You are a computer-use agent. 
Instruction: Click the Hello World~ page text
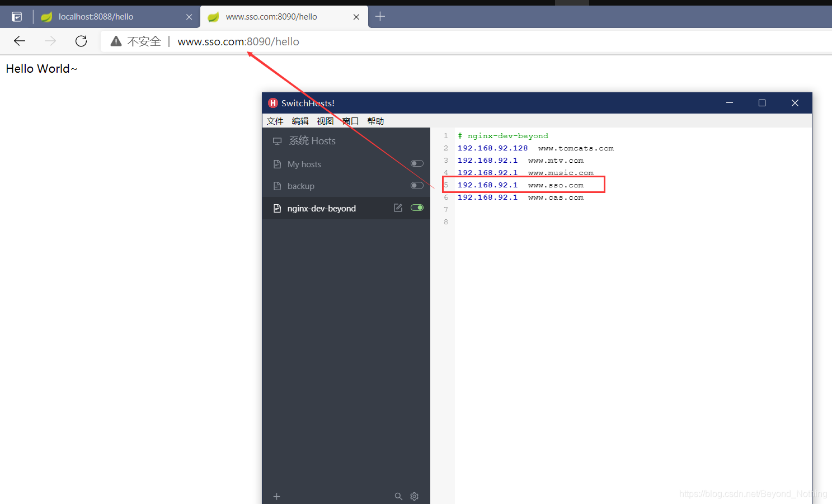[x=41, y=68]
